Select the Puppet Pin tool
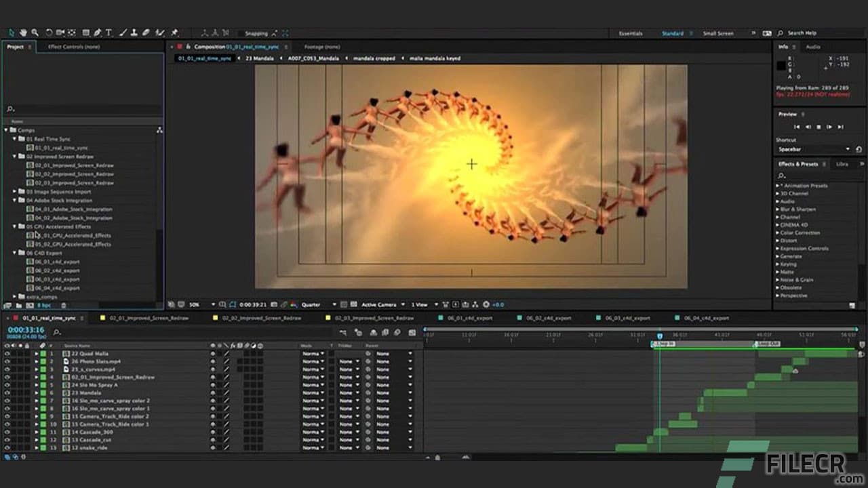This screenshot has width=868, height=488. pos(174,33)
